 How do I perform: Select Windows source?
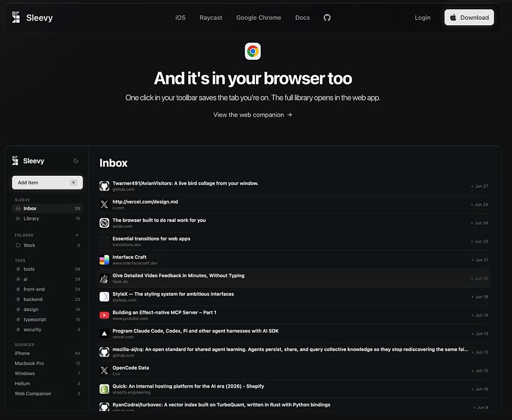point(47,373)
